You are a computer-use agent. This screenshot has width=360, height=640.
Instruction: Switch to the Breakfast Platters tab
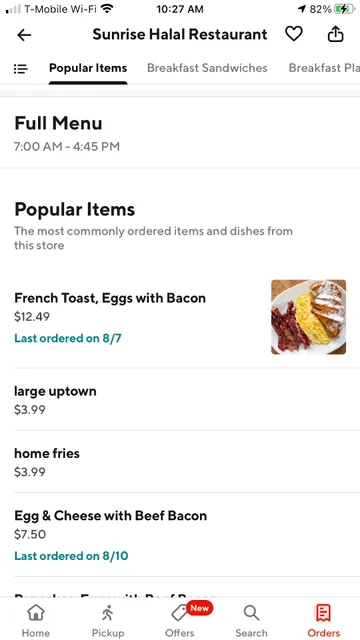(x=324, y=68)
